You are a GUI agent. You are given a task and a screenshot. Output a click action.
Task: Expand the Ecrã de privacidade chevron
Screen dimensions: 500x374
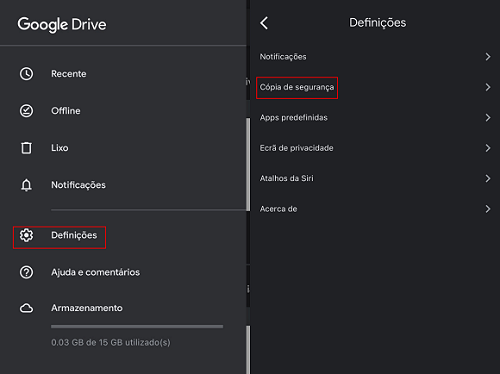coord(488,148)
